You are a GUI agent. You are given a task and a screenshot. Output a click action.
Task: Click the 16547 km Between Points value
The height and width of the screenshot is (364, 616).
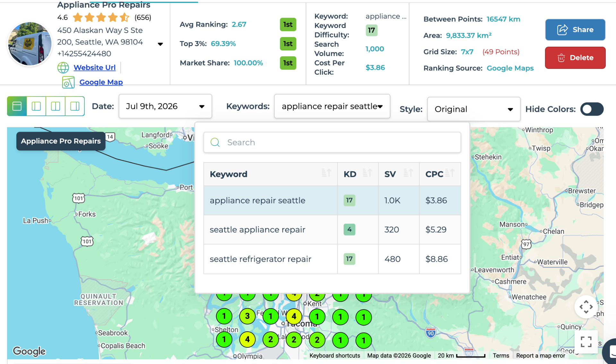pos(503,19)
